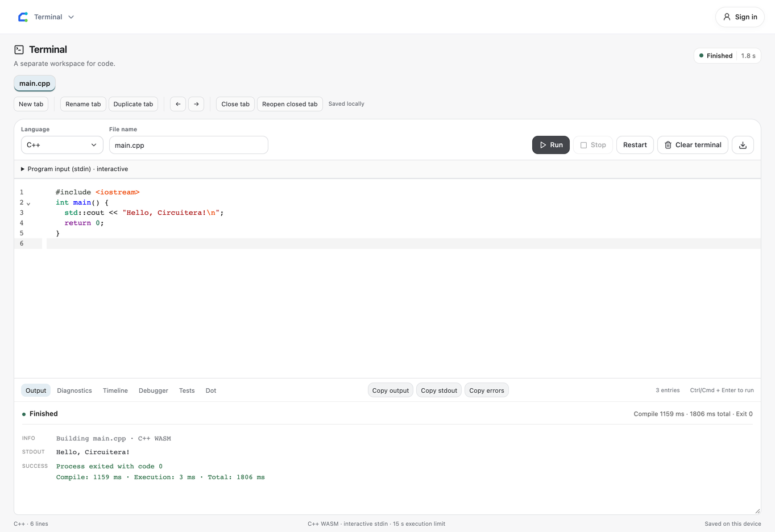The image size is (775, 532).
Task: Click the Sign in button
Action: [740, 17]
